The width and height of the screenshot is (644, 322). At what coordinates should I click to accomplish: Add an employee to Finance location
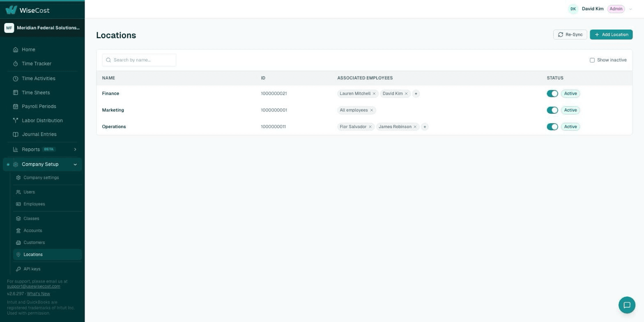click(x=416, y=94)
